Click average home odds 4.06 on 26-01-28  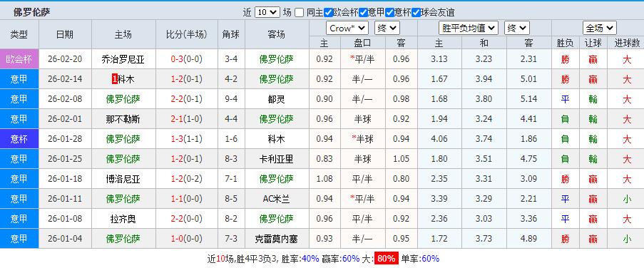pos(439,139)
